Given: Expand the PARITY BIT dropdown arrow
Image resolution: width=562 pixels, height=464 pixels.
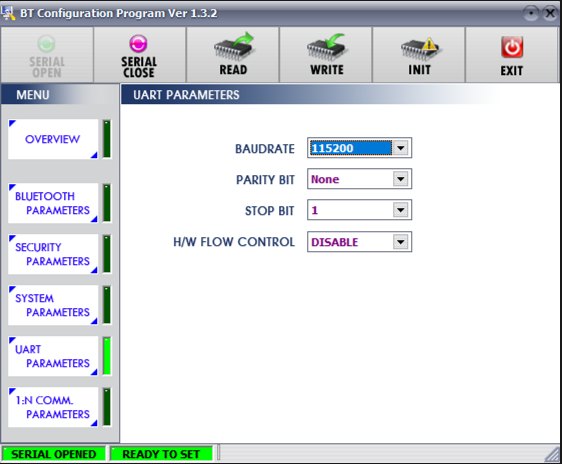Looking at the screenshot, I should [401, 179].
